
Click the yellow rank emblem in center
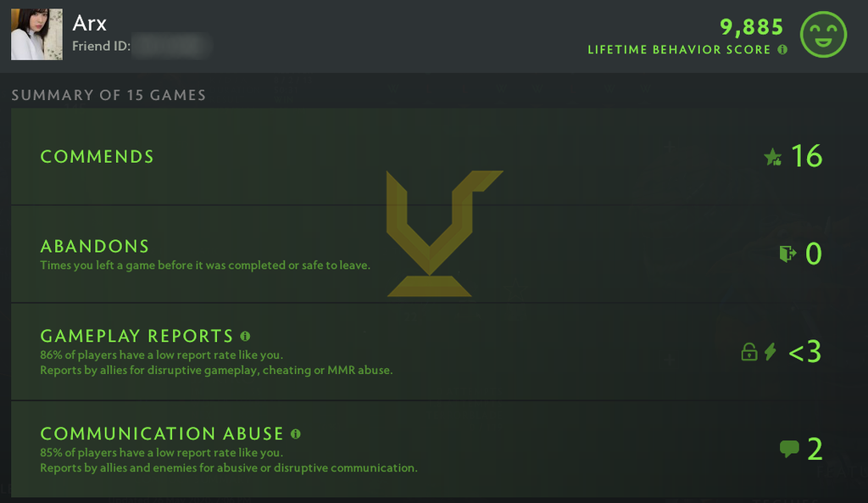[444, 233]
